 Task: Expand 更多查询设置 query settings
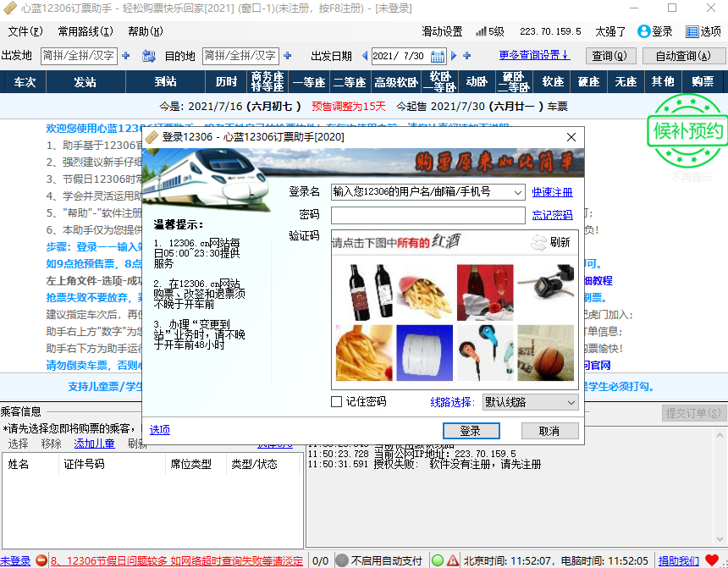533,55
